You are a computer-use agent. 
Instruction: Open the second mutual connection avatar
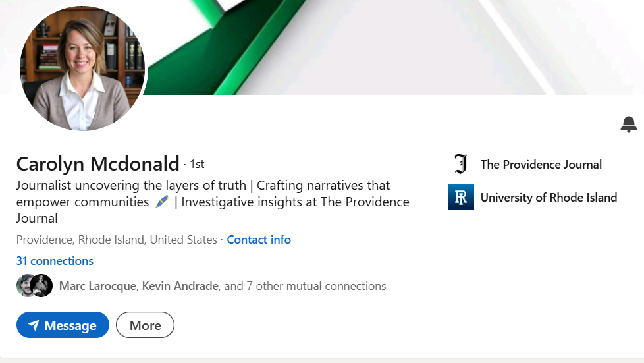click(x=42, y=286)
